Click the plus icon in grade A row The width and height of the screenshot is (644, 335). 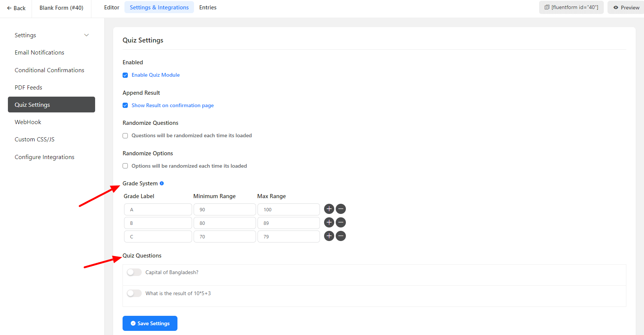[x=329, y=209]
